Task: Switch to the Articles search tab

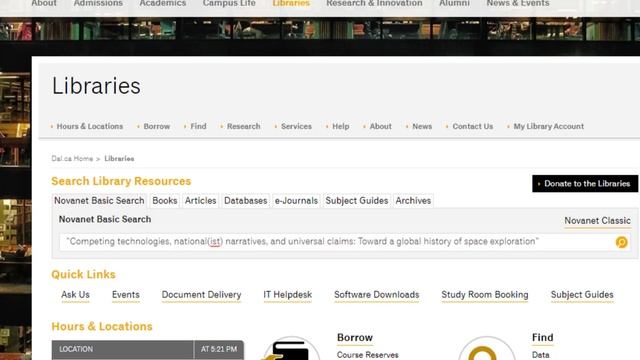Action: click(200, 201)
